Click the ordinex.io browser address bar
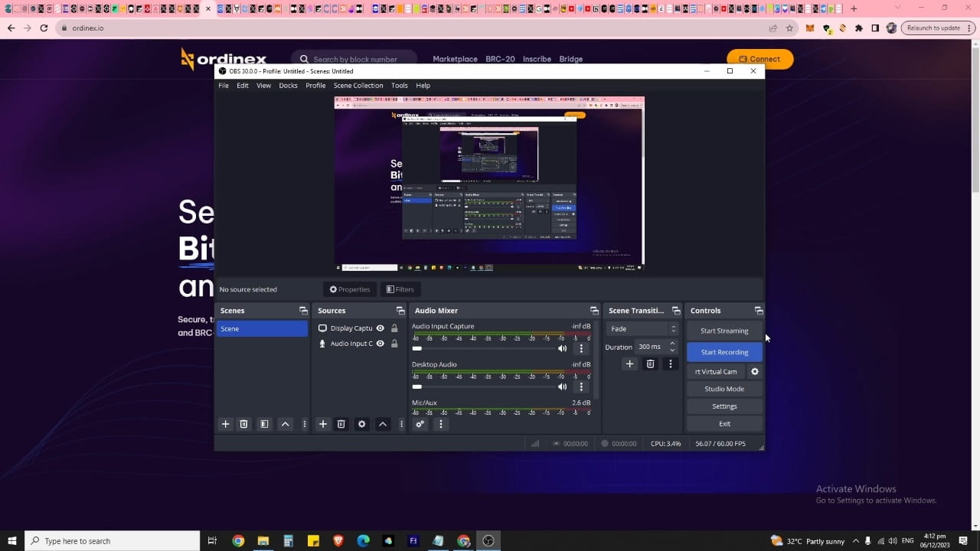Viewport: 980px width, 551px height. click(413, 28)
